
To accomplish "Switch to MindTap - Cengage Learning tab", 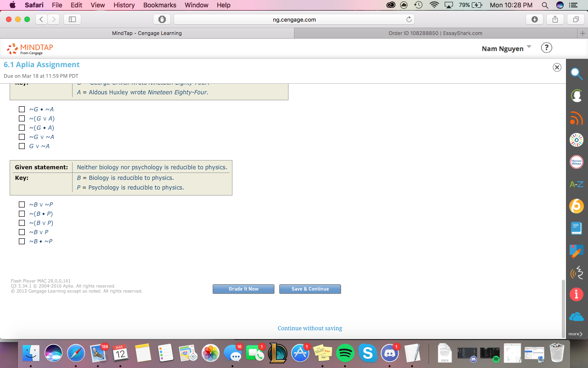I will tap(147, 33).
